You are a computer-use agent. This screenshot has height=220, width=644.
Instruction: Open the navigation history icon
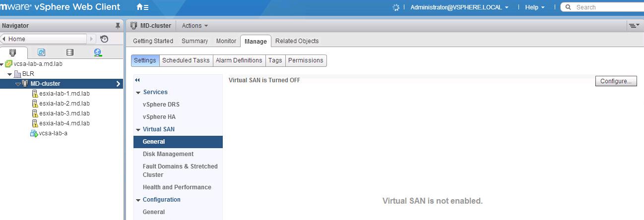coord(104,39)
